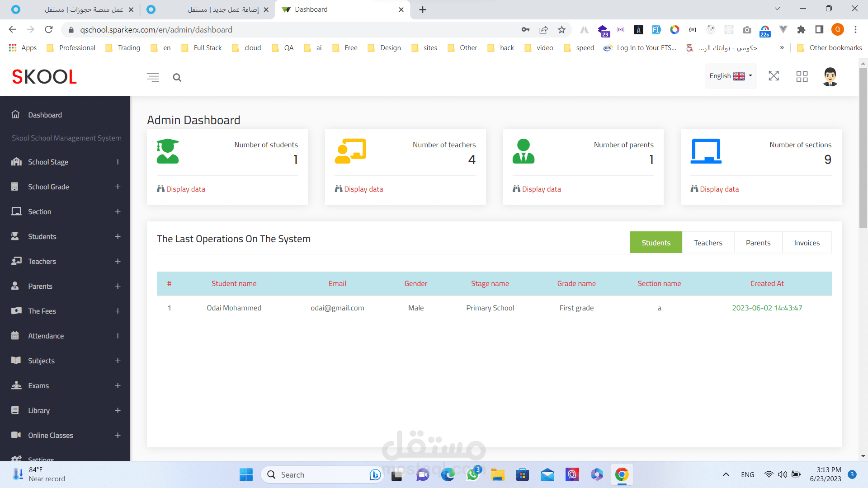This screenshot has height=488, width=868.
Task: Click the browser address bar URL
Action: pos(156,30)
